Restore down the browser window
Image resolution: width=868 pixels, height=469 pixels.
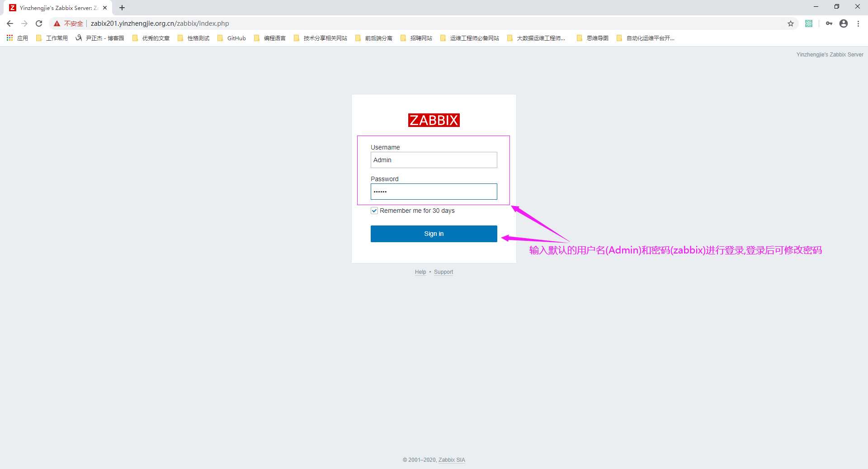tap(837, 7)
